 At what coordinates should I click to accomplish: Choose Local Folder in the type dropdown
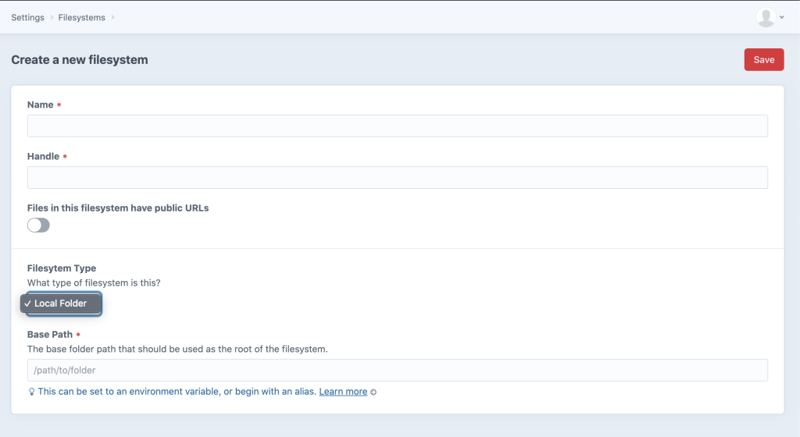coord(61,303)
